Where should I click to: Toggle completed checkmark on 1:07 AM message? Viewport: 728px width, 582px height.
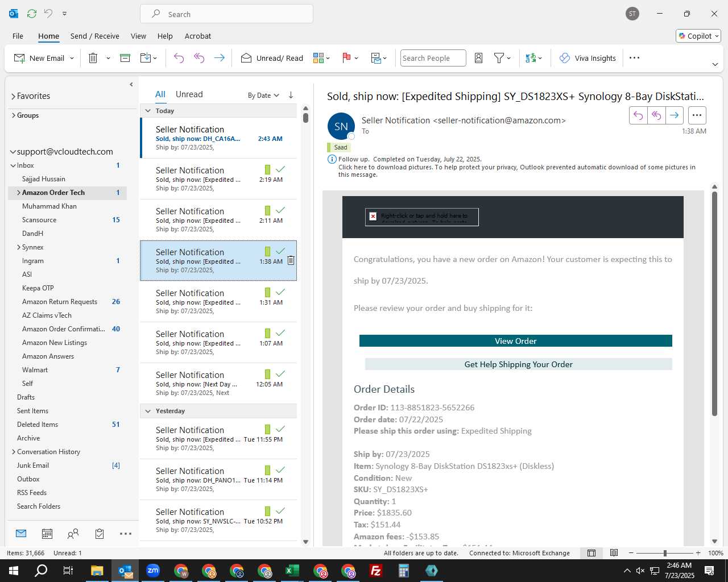tap(280, 333)
